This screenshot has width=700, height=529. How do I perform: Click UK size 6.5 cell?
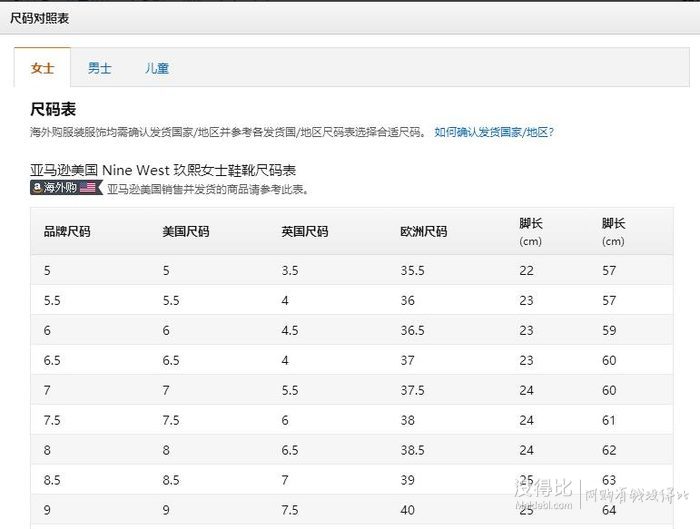pyautogui.click(x=290, y=450)
